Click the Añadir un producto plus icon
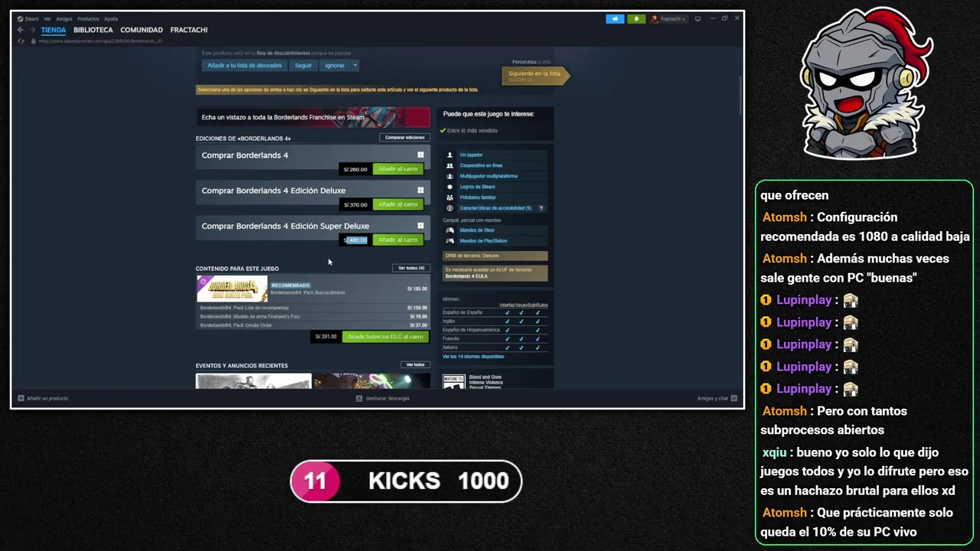The height and width of the screenshot is (551, 980). (21, 399)
